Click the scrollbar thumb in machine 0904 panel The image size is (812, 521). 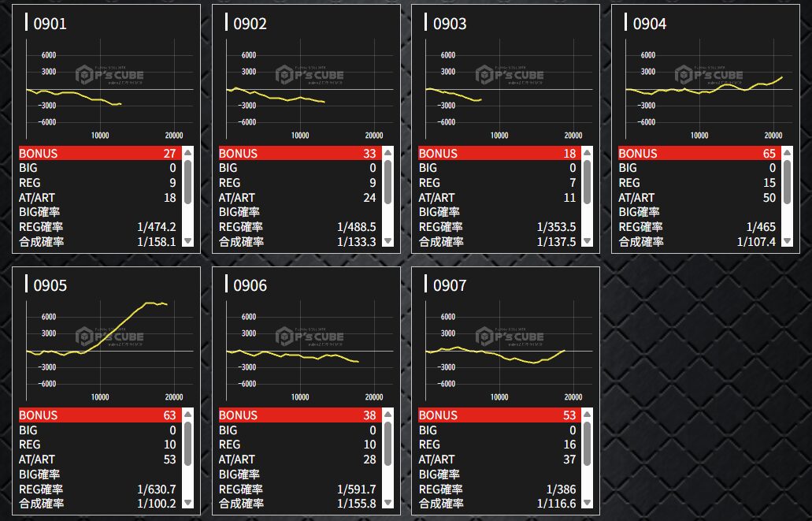coord(787,182)
